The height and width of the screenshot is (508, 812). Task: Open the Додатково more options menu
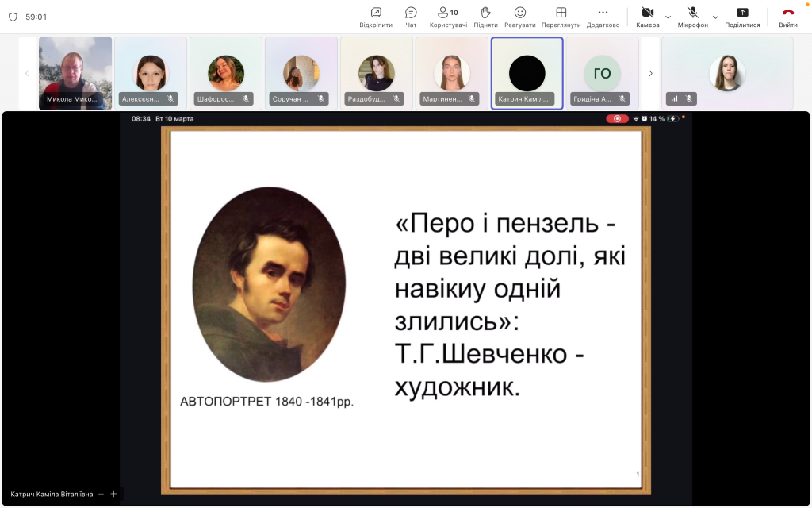[603, 16]
